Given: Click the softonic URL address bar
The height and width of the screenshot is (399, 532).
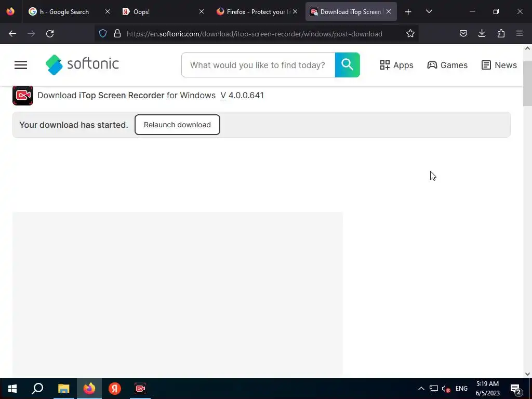Looking at the screenshot, I should tap(255, 34).
